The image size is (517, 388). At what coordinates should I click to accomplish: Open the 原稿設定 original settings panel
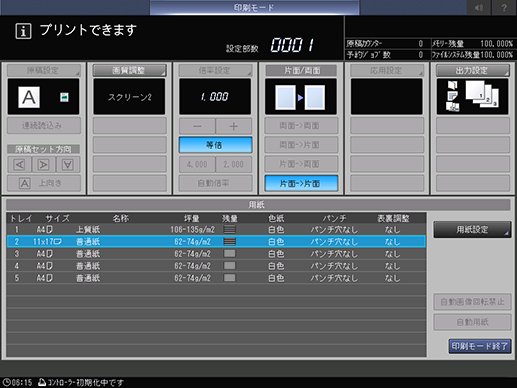44,70
